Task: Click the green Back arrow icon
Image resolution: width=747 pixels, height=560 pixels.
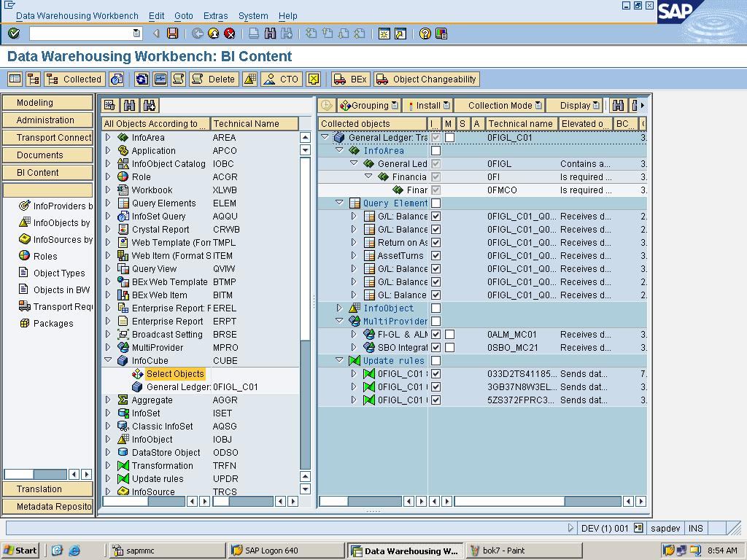Action: coord(197,34)
